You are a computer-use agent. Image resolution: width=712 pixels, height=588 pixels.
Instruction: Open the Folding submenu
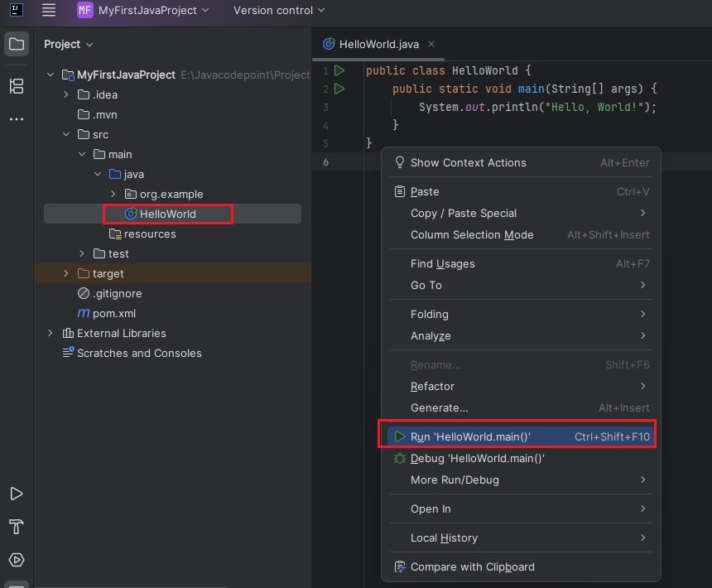click(x=521, y=314)
